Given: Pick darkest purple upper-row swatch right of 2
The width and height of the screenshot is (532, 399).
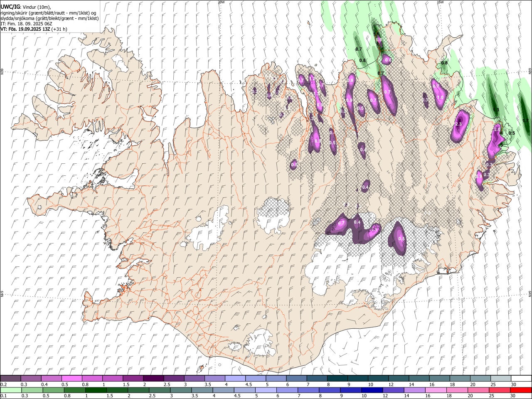Looking at the screenshot, I should pyautogui.click(x=153, y=378).
